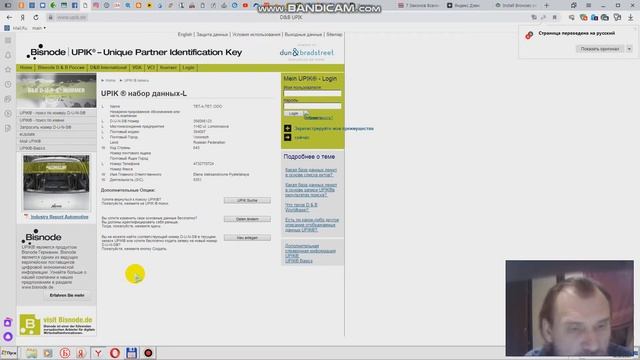
Task: Open the purple Alice assistant icon
Action: (x=8, y=337)
